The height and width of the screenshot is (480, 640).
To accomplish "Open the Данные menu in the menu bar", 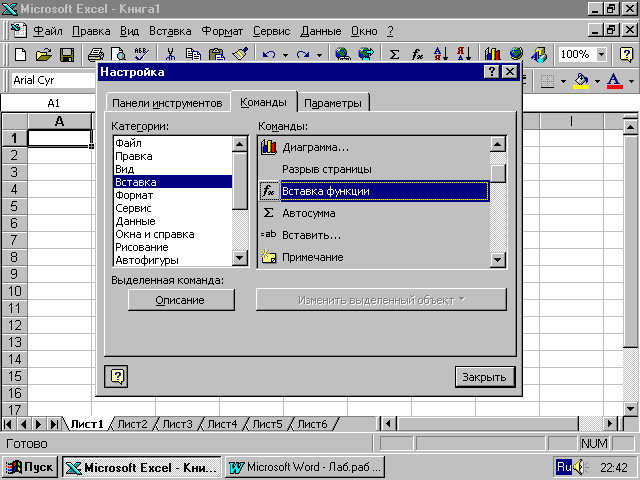I will 321,31.
